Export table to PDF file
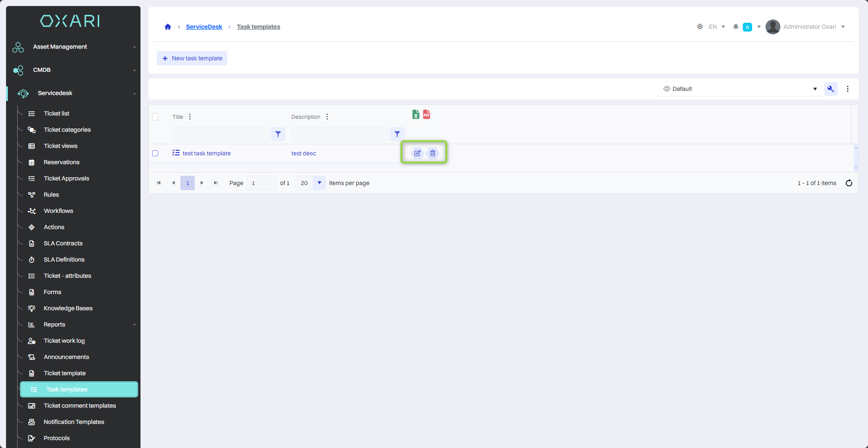Viewport: 868px width, 448px height. pos(427,115)
